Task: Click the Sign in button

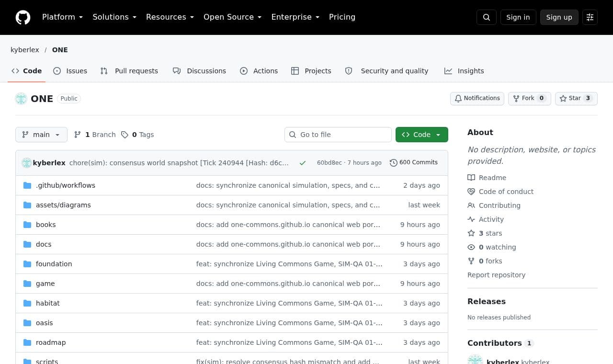Action: tap(518, 17)
